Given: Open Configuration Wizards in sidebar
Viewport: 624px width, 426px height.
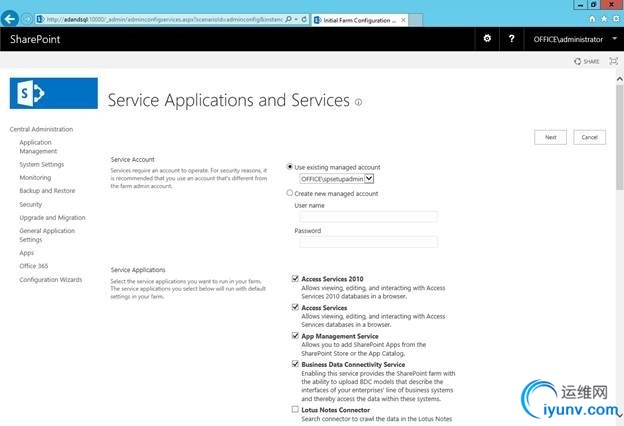Looking at the screenshot, I should point(51,279).
